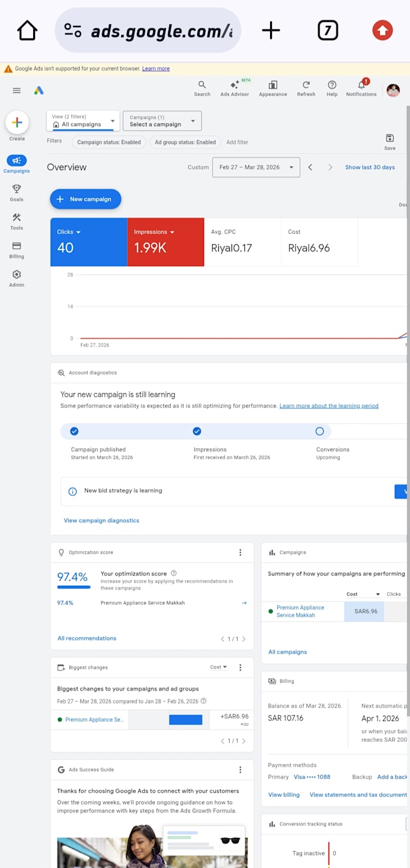This screenshot has width=410, height=868.
Task: Tap the browser home icon
Action: pyautogui.click(x=27, y=30)
